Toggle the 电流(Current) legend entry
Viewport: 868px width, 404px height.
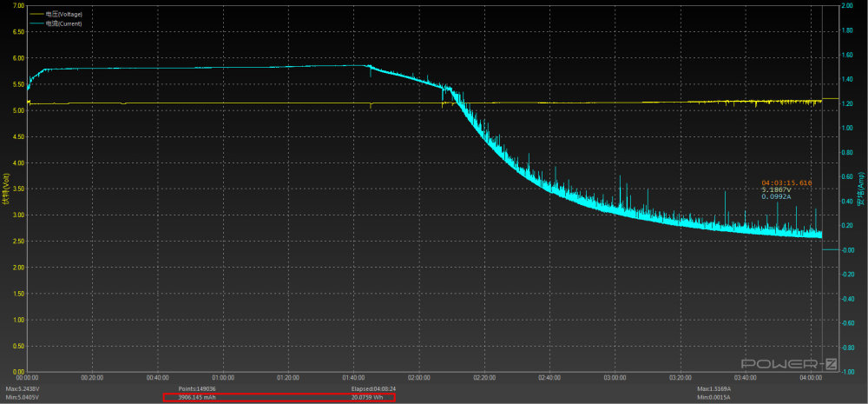click(x=64, y=23)
